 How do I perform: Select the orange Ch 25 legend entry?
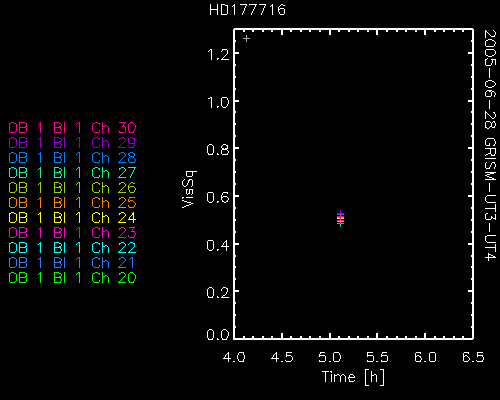72,203
